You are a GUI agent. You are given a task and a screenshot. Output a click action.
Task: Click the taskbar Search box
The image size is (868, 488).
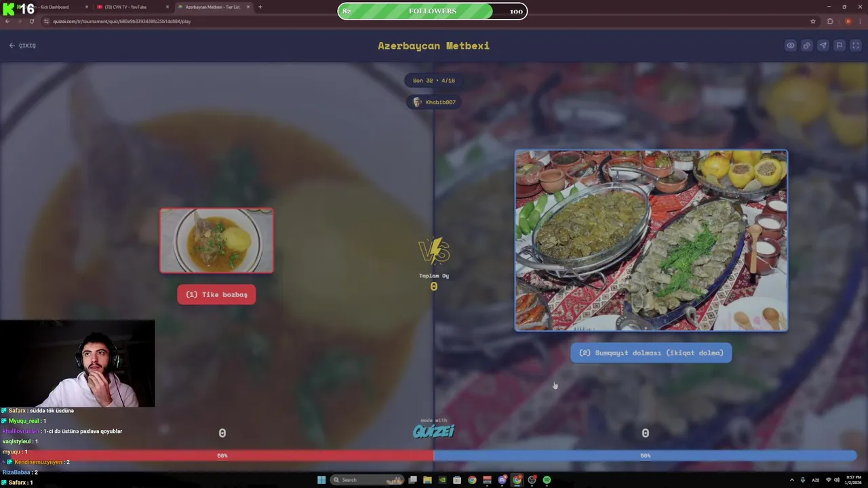pos(366,480)
